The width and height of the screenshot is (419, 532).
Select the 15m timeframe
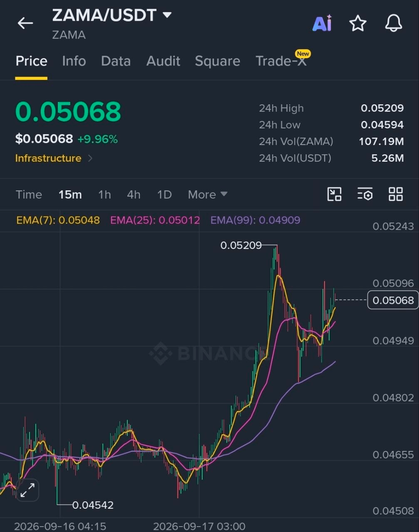pos(70,195)
